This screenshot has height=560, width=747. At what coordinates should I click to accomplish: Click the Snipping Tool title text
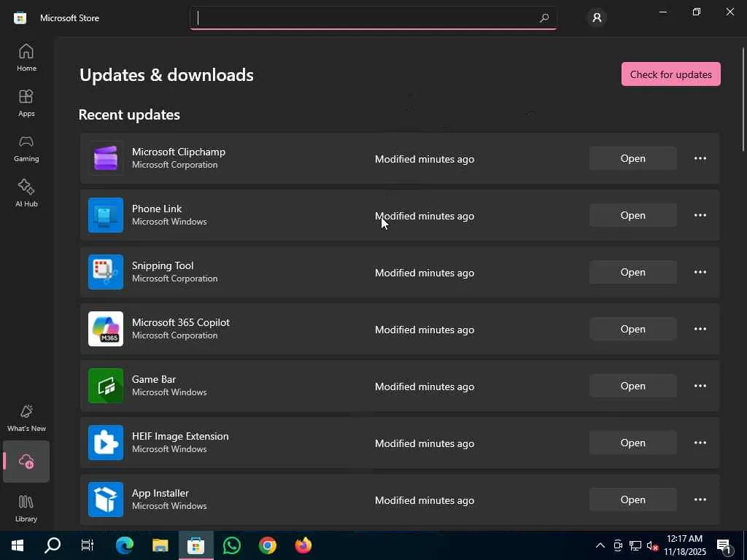pos(163,265)
